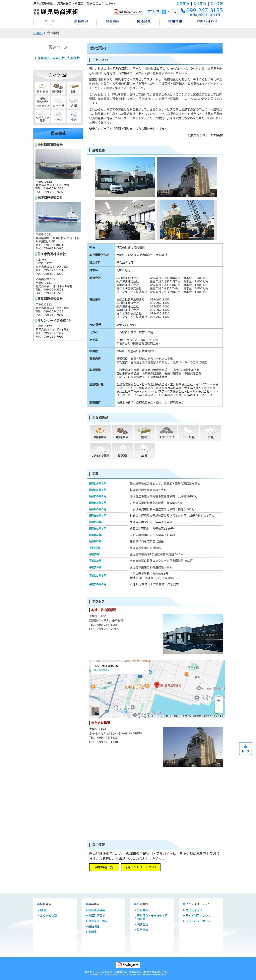This screenshot has width=256, height=980.
Task: Click キーボード ショートカット on the map
Action: 160,716
